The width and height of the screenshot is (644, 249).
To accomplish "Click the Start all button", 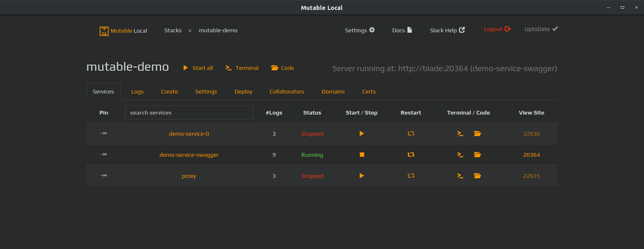I will (198, 68).
